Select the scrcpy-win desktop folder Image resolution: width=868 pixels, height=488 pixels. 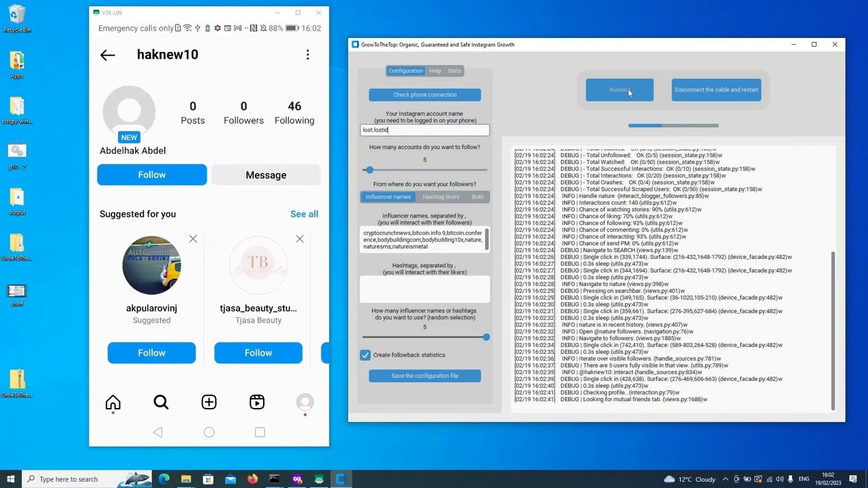[17, 110]
